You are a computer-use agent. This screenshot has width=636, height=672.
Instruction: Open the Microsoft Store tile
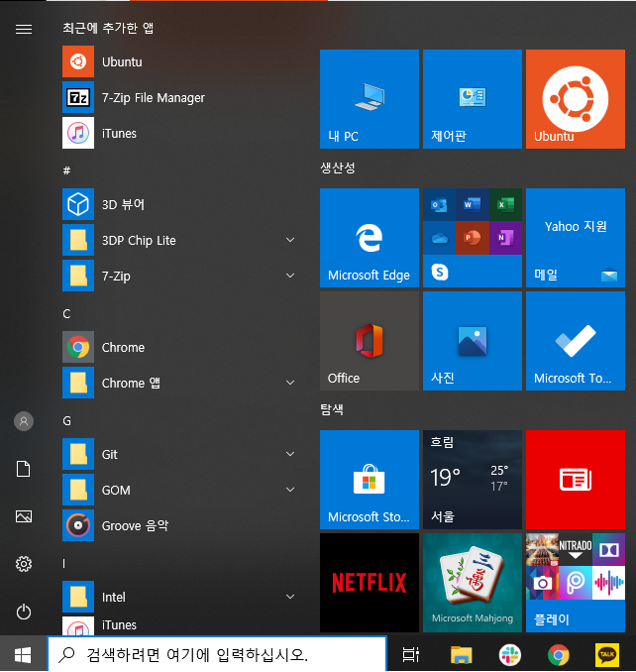click(370, 480)
